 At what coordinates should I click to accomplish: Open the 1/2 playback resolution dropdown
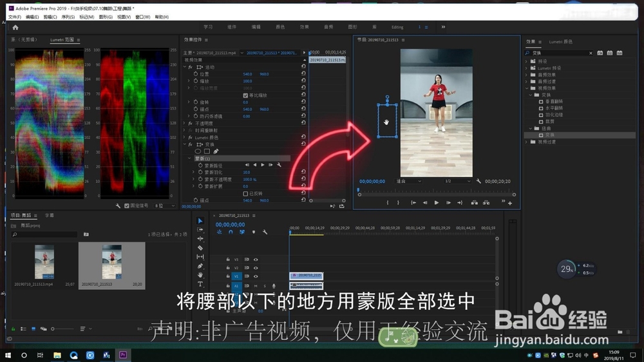(457, 181)
